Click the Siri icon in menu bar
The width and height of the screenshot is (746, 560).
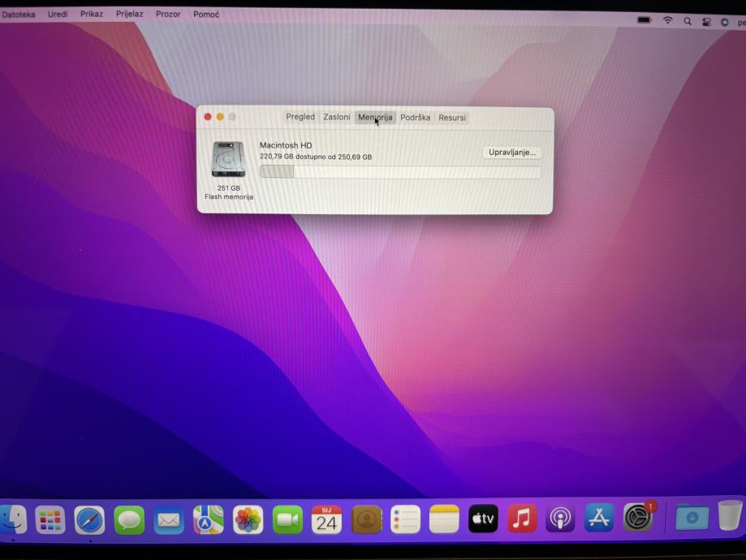[x=725, y=22]
